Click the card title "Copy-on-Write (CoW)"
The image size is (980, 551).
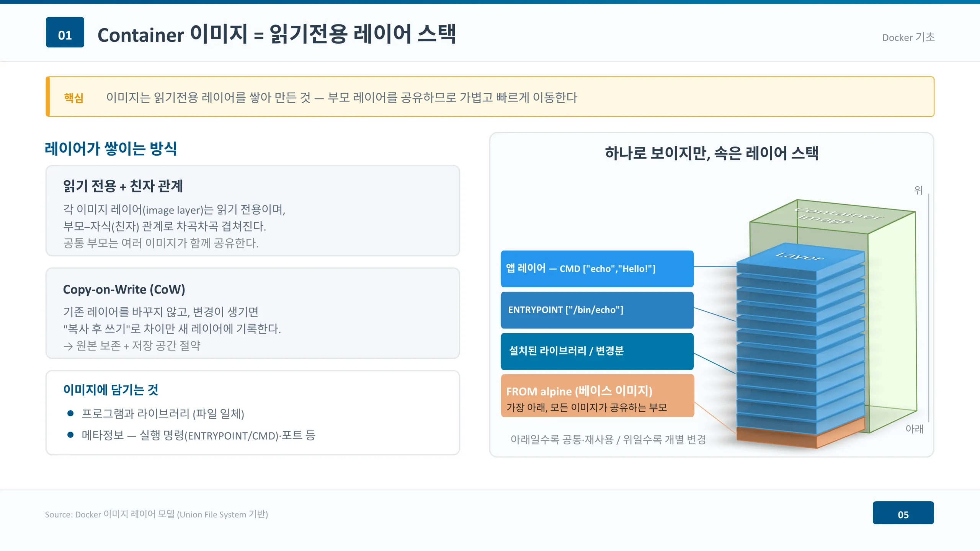point(124,289)
